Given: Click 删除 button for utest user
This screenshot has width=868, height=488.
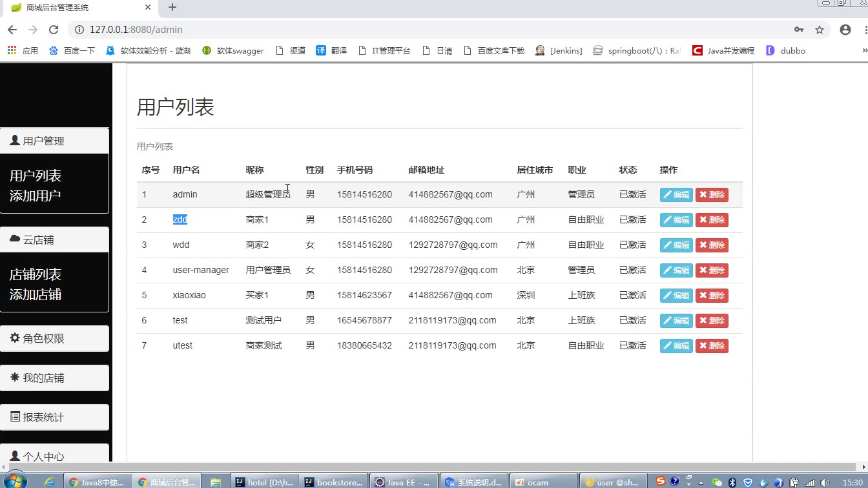Looking at the screenshot, I should 712,346.
